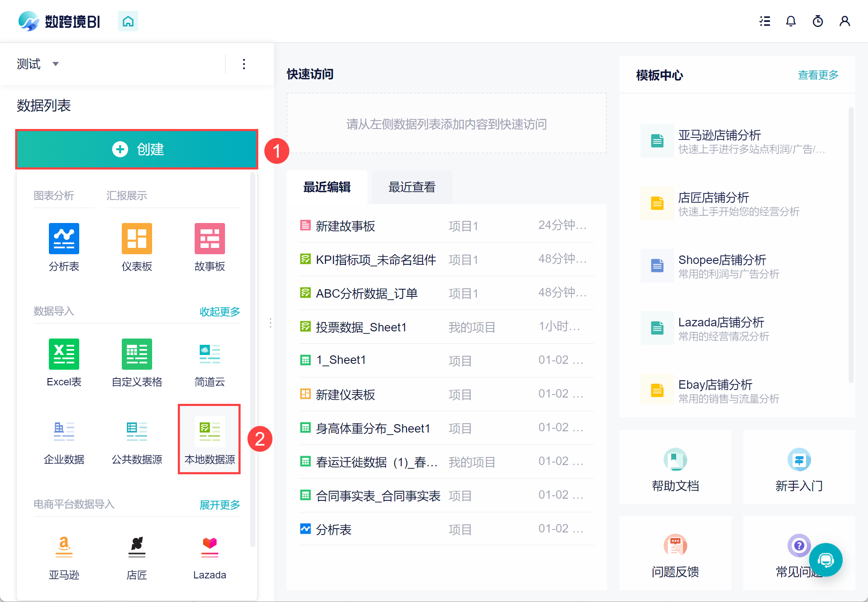This screenshot has width=868, height=602.
Task: Open 查看更多 link in template center
Action: coord(818,75)
